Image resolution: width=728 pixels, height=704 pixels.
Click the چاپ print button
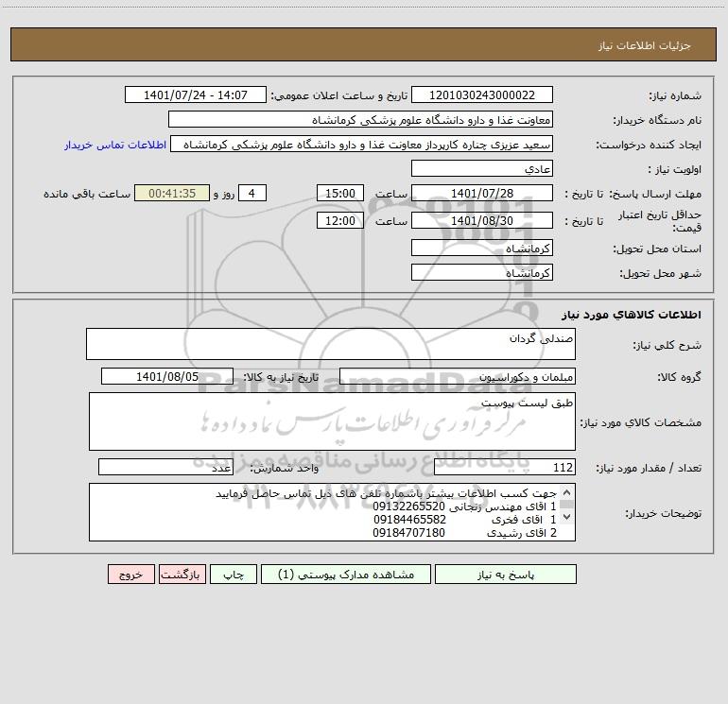[x=234, y=575]
